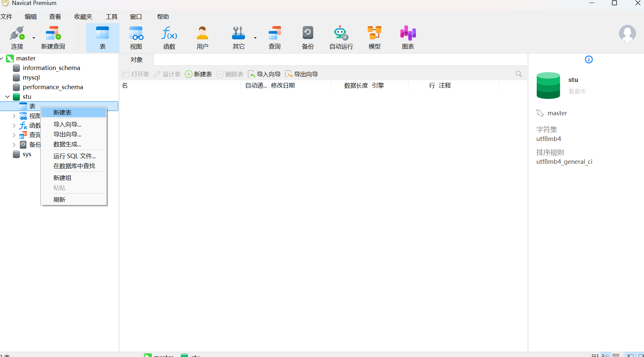Select 新建表 in the context menu
Viewport: 644px width, 357px height.
point(62,113)
